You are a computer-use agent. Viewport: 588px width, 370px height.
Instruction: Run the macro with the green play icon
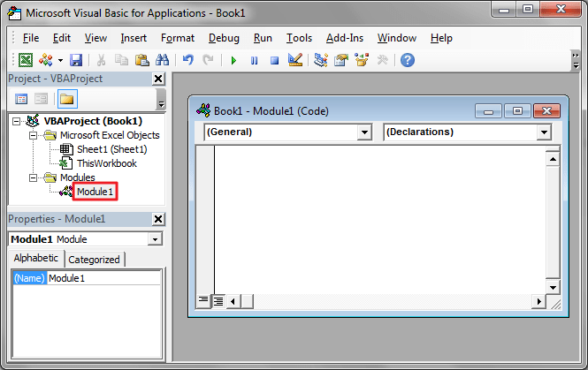(x=233, y=60)
